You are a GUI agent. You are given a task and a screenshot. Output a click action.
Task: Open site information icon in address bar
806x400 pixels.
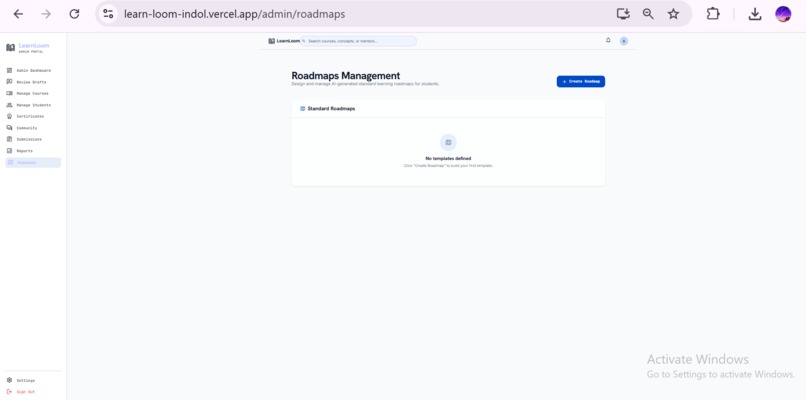pyautogui.click(x=108, y=14)
